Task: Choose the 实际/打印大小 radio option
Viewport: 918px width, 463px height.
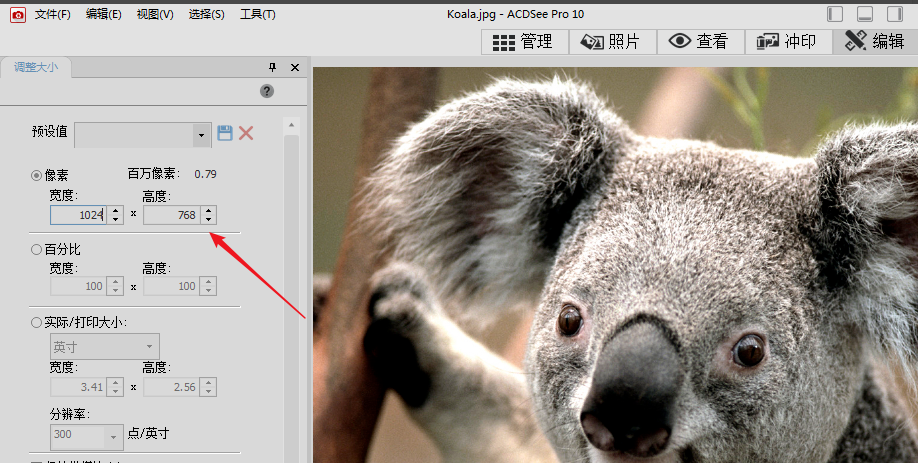Action: [x=38, y=323]
